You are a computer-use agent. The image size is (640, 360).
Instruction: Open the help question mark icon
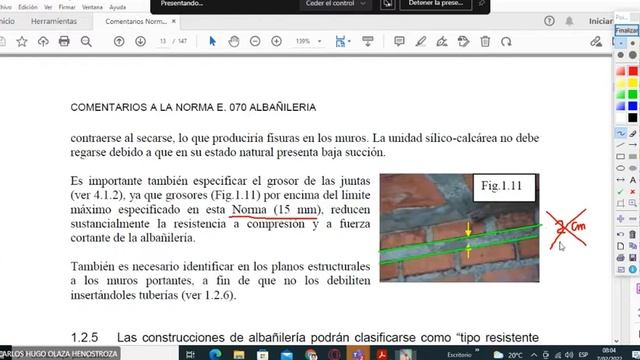tap(549, 21)
